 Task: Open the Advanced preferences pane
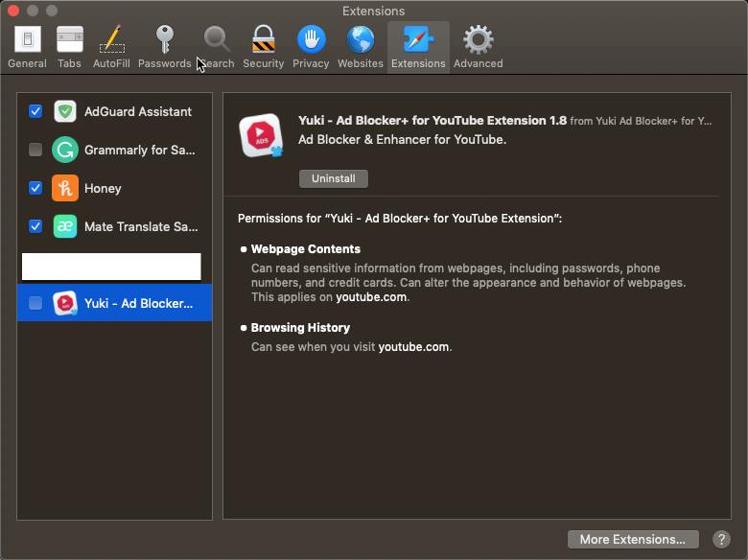[478, 47]
